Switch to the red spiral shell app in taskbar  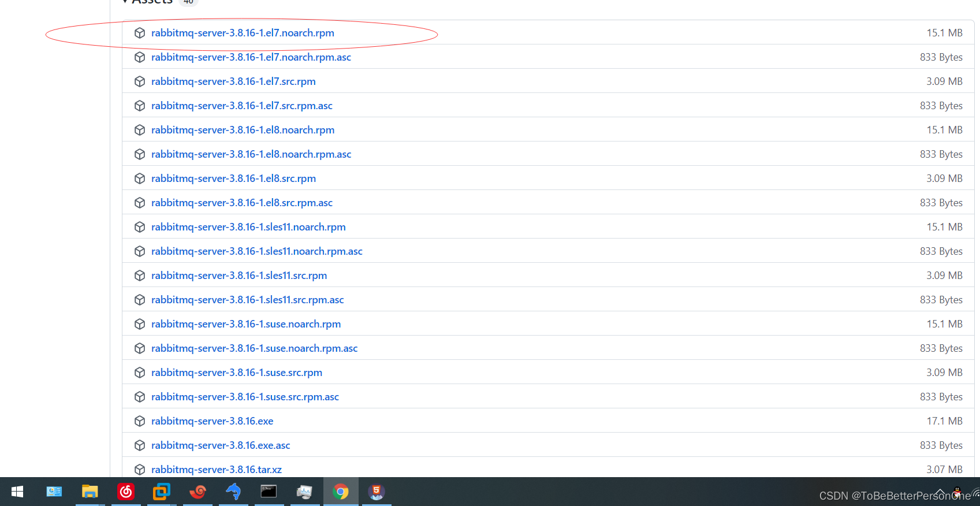pyautogui.click(x=198, y=492)
